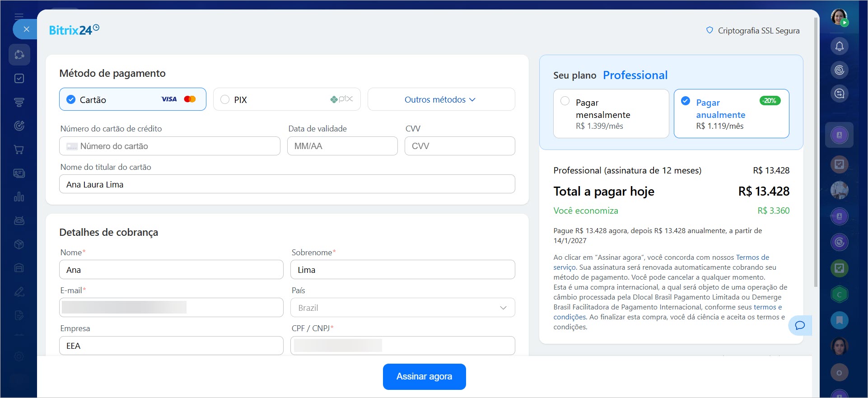Open the tasks checkmark icon in sidebar
Viewport: 868px width, 398px height.
[19, 79]
